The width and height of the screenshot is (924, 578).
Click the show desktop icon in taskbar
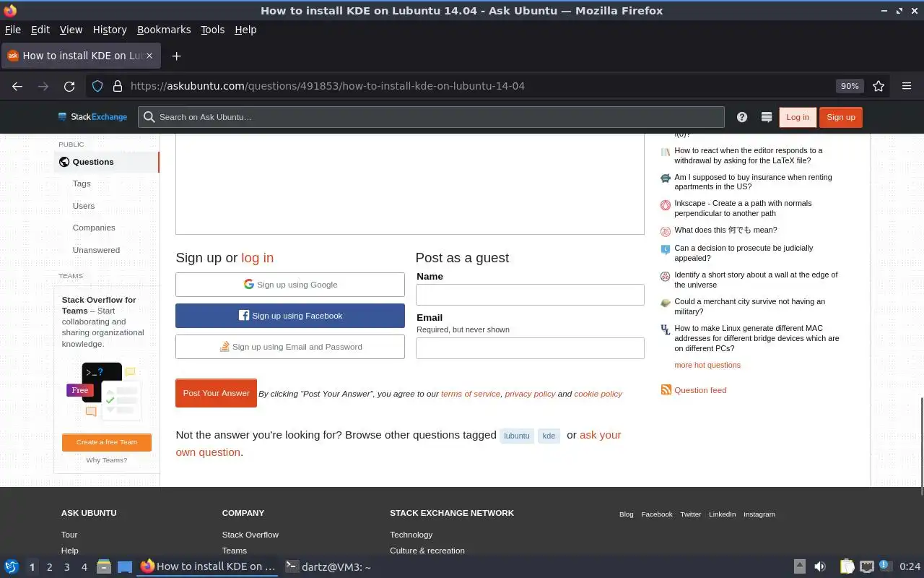pos(124,566)
